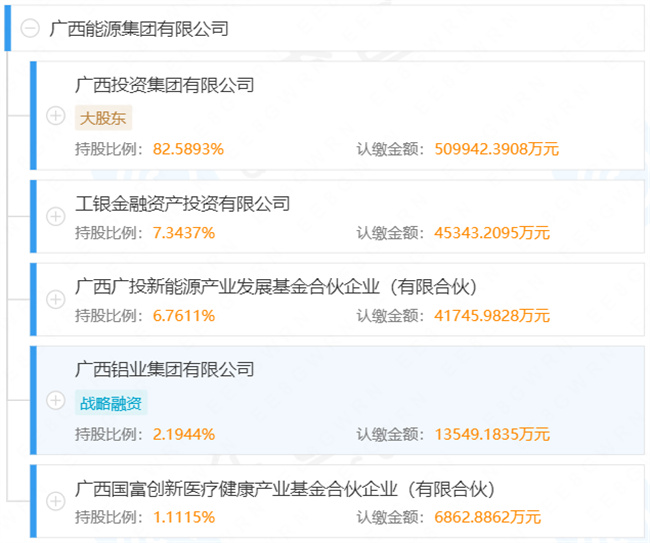This screenshot has width=650, height=543.
Task: Open 广西广投新能源产业发展基金合伙企业 link
Action: 276,287
